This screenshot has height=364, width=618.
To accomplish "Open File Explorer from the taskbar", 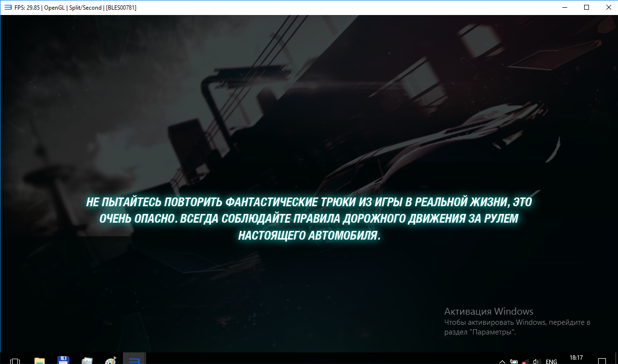I will [39, 361].
